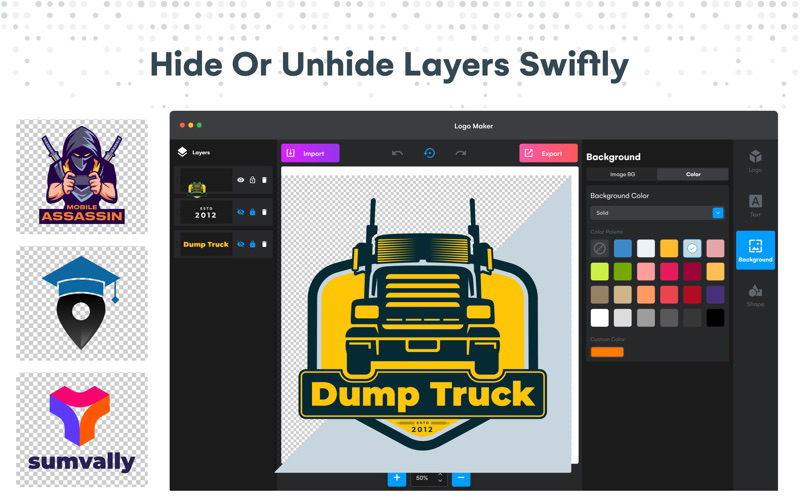The height and width of the screenshot is (500, 800).
Task: Select the truck logo layer thumbnail
Action: [206, 181]
